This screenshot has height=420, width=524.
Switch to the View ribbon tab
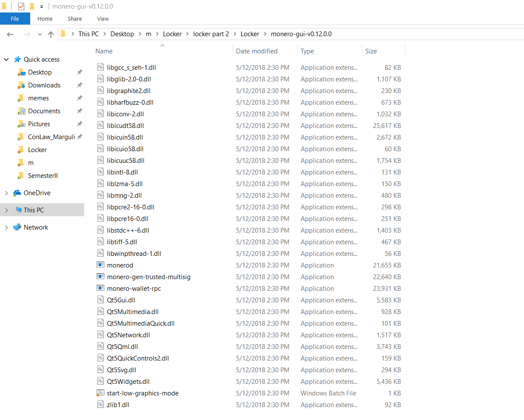click(102, 19)
